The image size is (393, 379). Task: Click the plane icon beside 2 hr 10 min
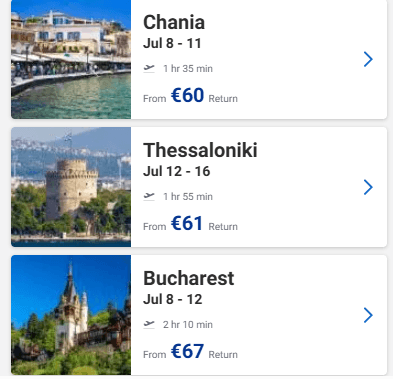click(149, 324)
